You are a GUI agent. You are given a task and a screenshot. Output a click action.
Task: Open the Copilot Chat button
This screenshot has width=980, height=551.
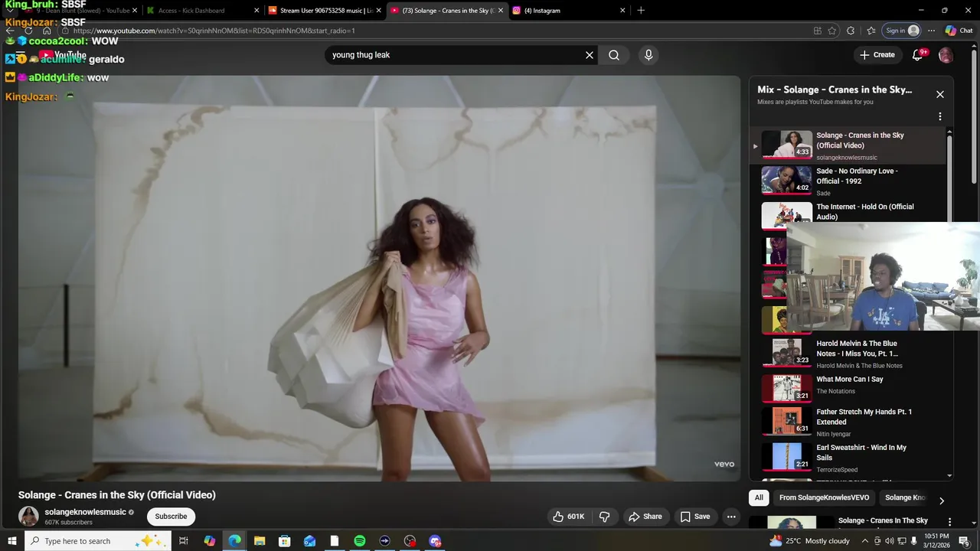(959, 31)
